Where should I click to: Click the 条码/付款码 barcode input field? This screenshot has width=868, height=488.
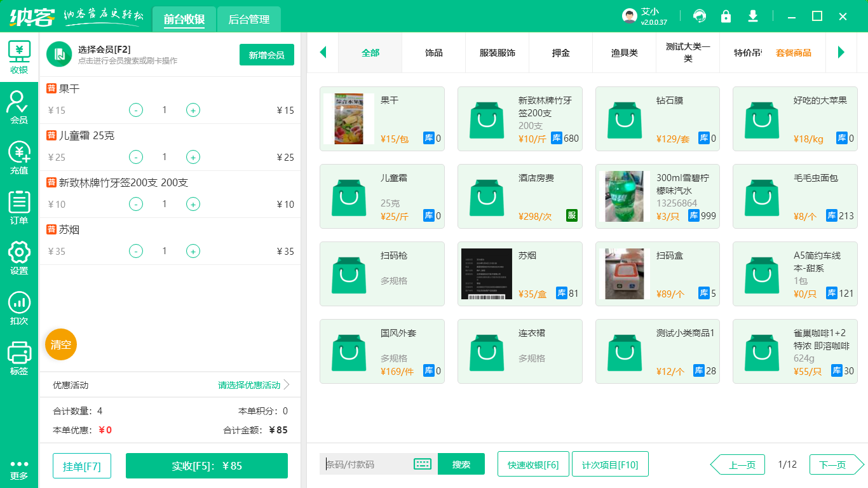click(x=365, y=464)
